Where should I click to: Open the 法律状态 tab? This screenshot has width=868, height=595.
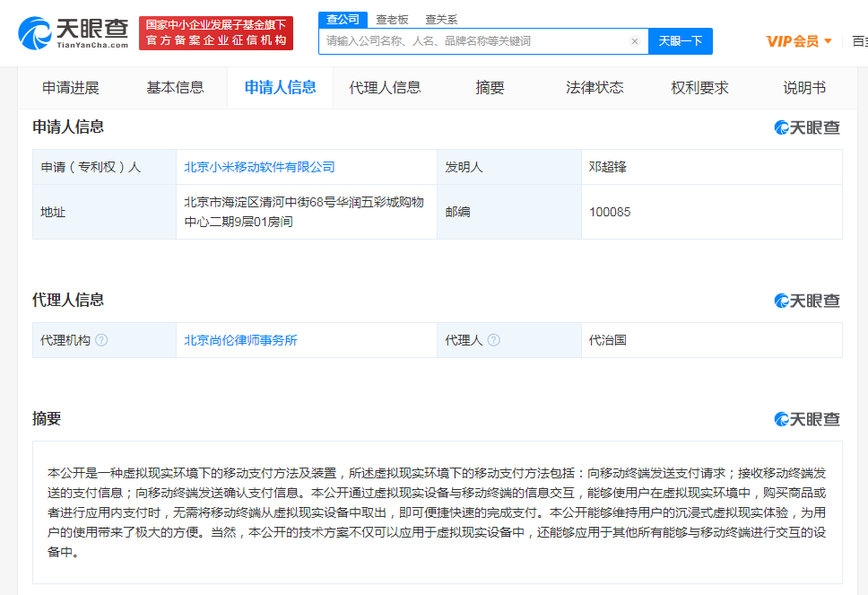pos(597,87)
